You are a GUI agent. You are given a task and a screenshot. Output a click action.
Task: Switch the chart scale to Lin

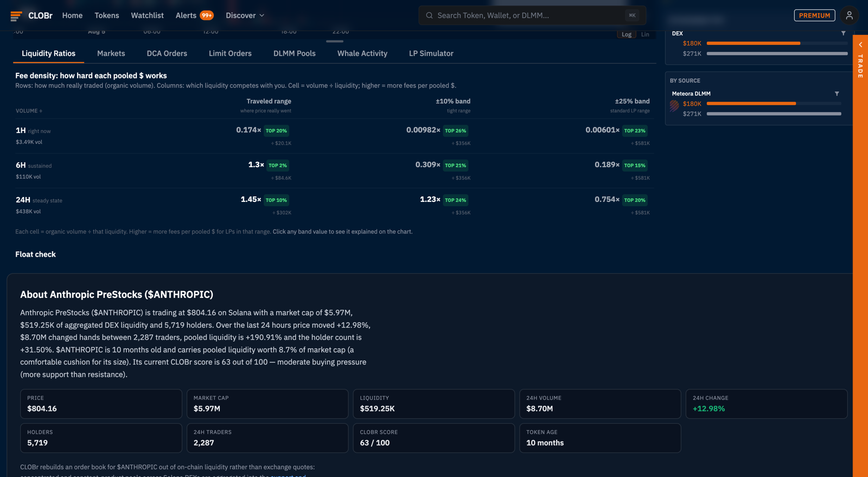pos(645,34)
